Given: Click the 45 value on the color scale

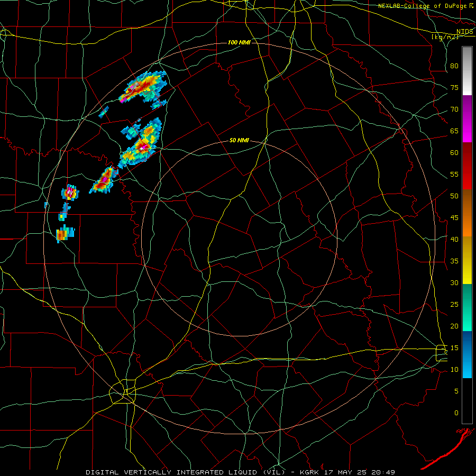Looking at the screenshot, I should pyautogui.click(x=454, y=218).
